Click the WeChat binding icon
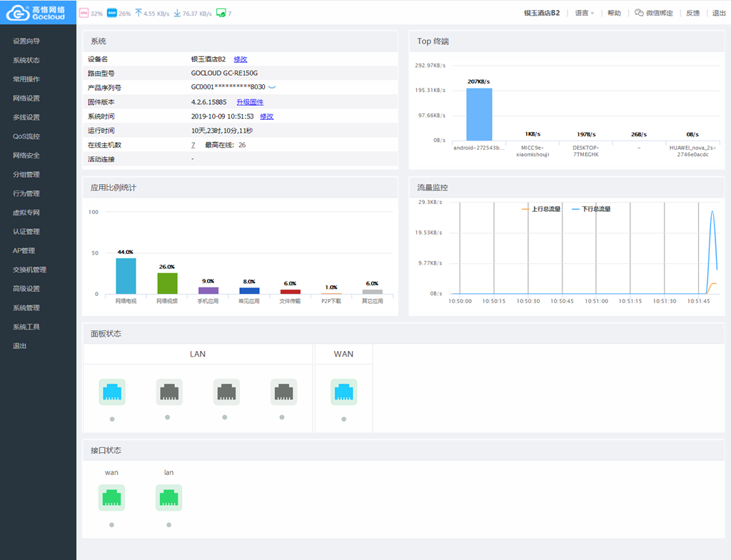This screenshot has height=560, width=731. tap(639, 13)
